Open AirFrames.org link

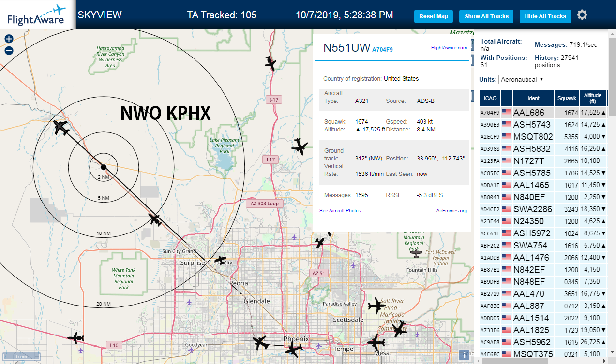(451, 211)
